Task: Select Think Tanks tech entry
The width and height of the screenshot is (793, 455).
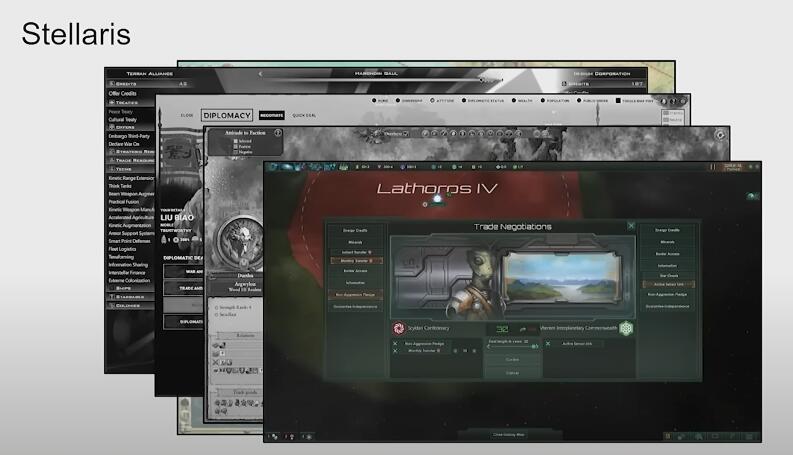Action: coord(120,186)
